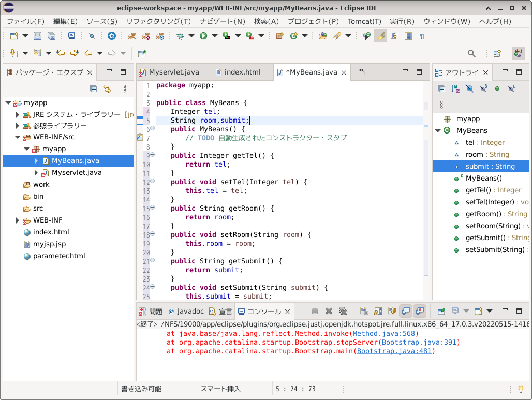
Task: Open the Bootstrap.java:481 stack trace link
Action: click(394, 351)
